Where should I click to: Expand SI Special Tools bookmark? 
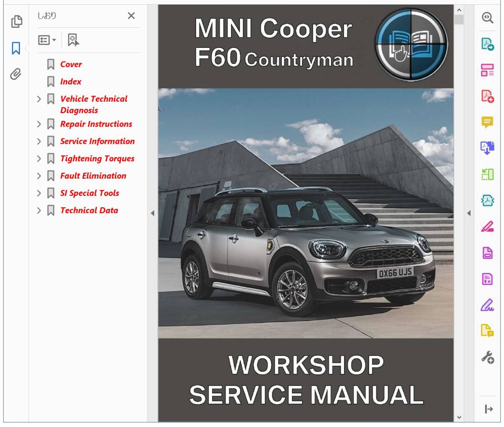[x=39, y=193]
